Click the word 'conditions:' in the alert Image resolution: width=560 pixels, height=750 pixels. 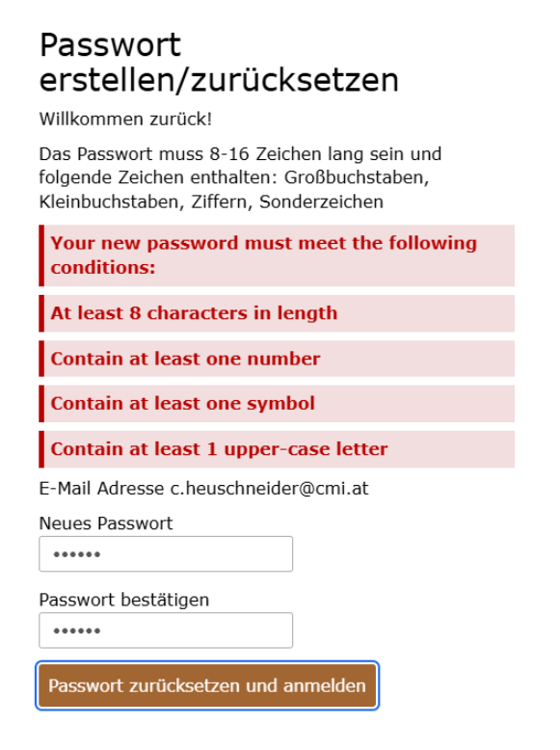click(x=103, y=268)
